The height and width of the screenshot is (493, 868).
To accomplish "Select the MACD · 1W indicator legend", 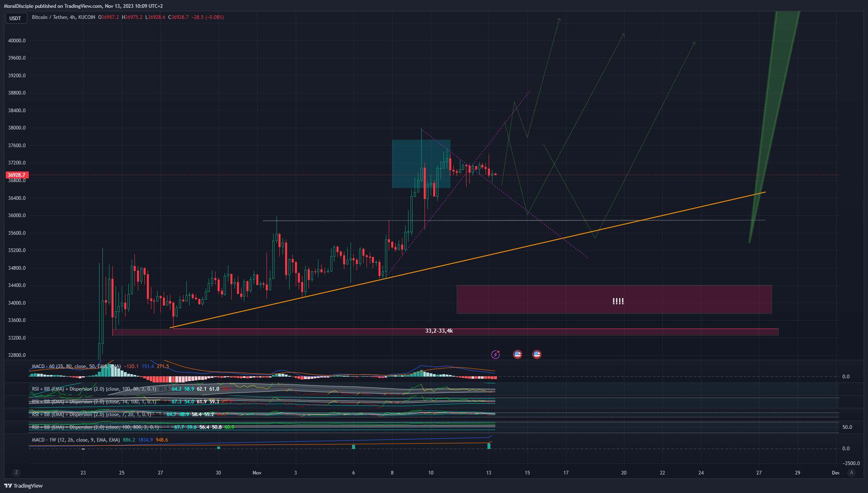I will (x=76, y=440).
